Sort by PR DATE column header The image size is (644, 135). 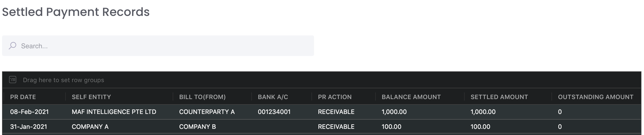point(23,97)
